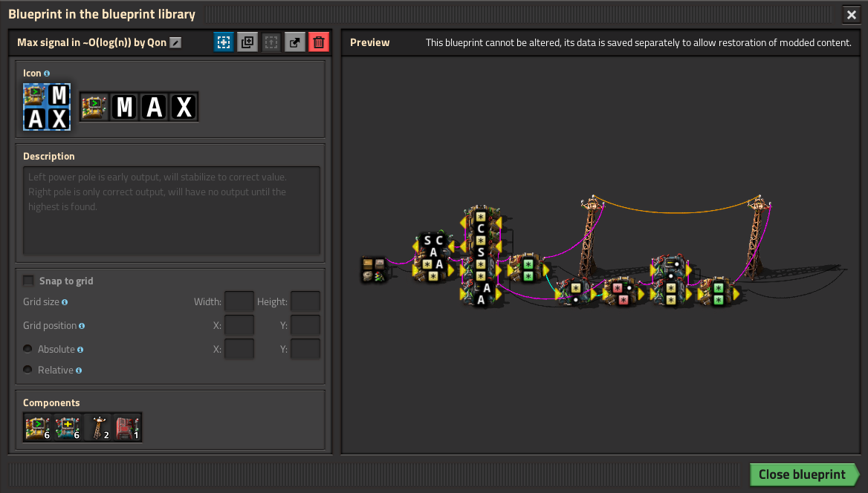This screenshot has height=493, width=868.
Task: Open the Icon info tooltip marker
Action: pyautogui.click(x=47, y=74)
